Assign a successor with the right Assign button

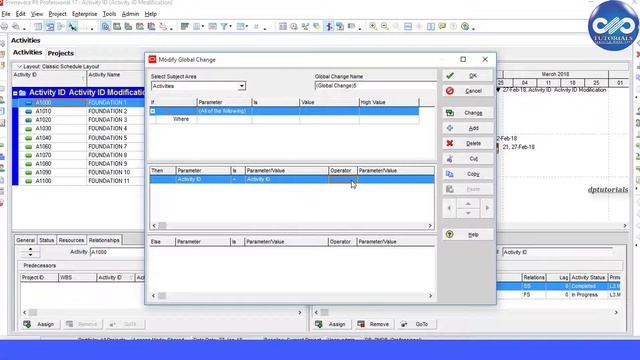[x=331, y=324]
